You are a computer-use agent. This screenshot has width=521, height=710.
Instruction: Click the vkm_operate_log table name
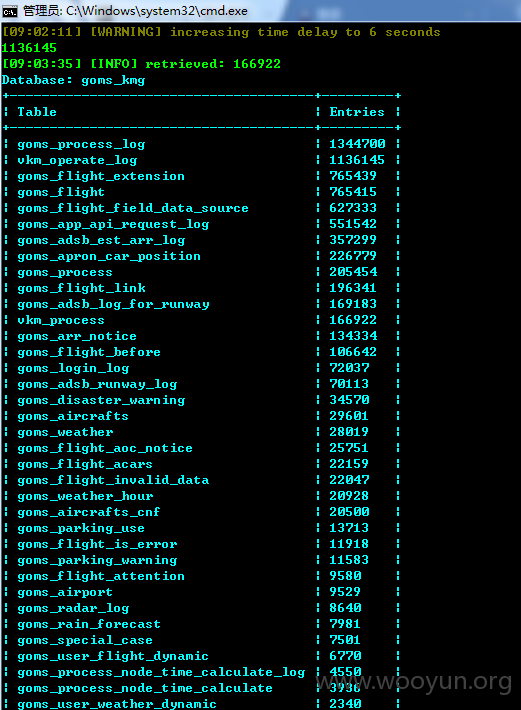[x=77, y=160]
